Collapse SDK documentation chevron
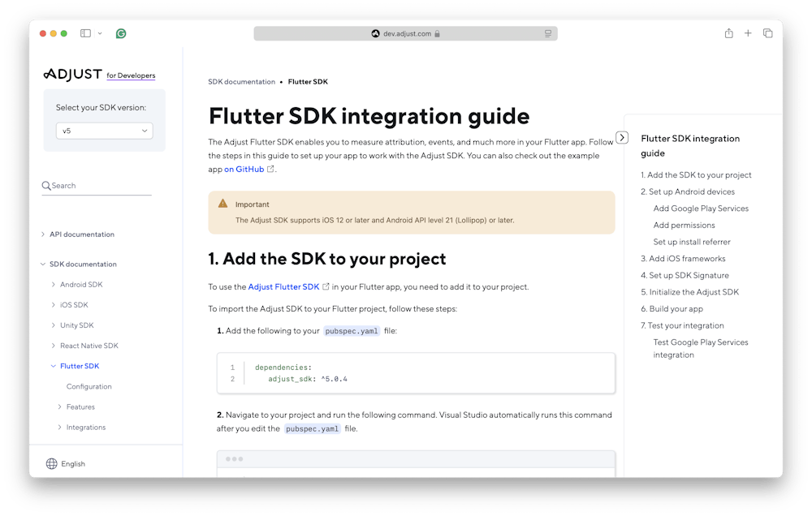Image resolution: width=812 pixels, height=516 pixels. [x=42, y=264]
